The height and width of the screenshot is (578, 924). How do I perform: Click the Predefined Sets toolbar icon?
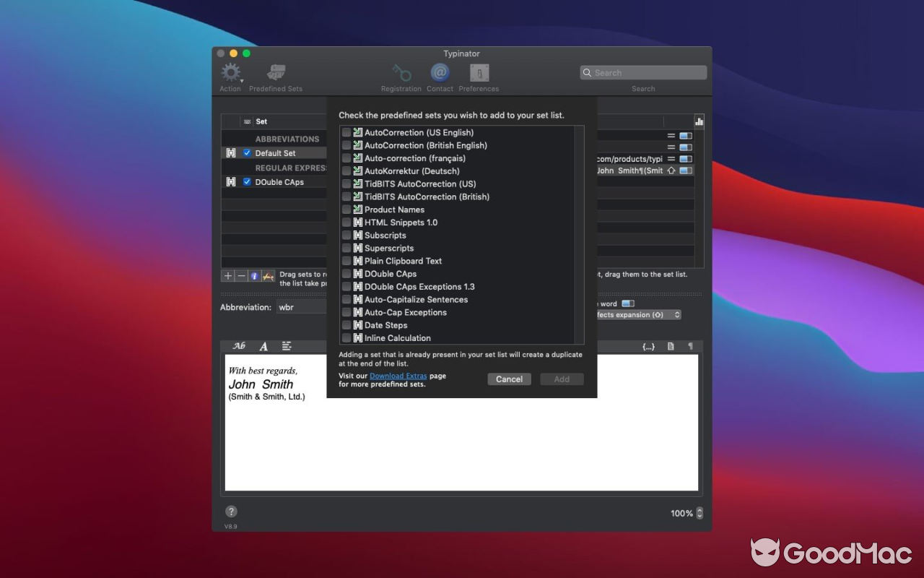pyautogui.click(x=275, y=72)
